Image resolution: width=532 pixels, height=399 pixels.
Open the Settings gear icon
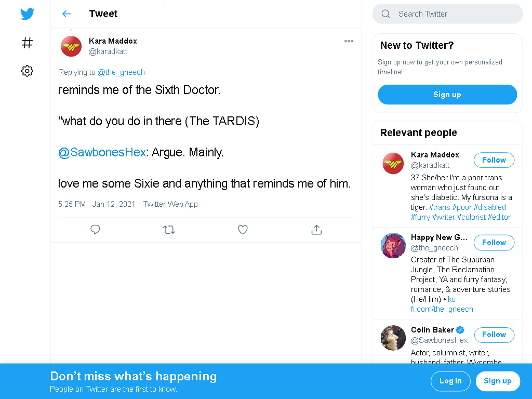27,71
